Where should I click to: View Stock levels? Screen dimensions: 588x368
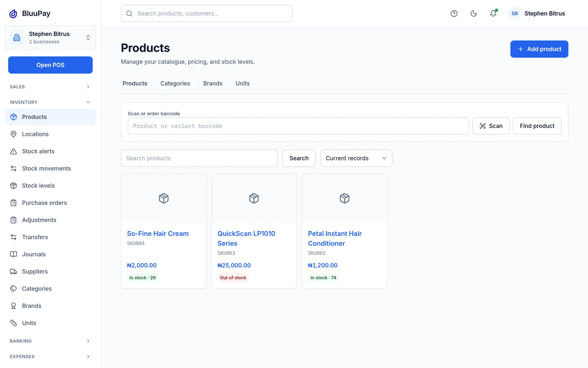pyautogui.click(x=50, y=185)
